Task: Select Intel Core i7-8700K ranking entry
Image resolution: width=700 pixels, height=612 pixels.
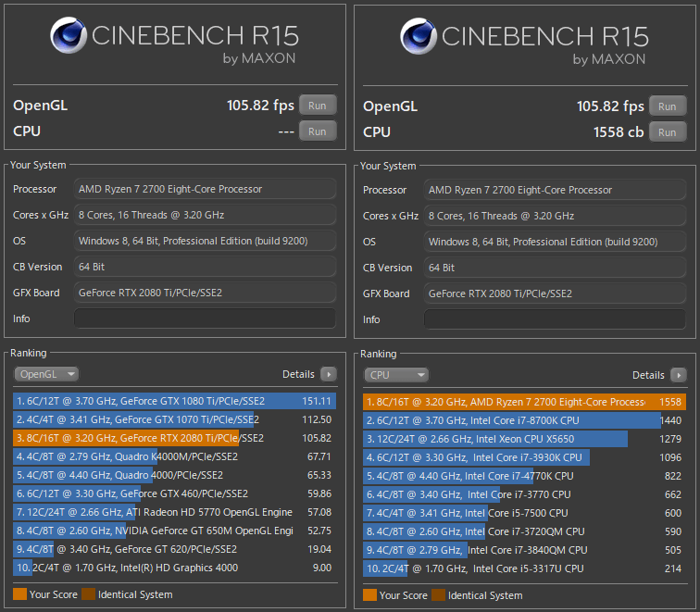Action: point(525,420)
